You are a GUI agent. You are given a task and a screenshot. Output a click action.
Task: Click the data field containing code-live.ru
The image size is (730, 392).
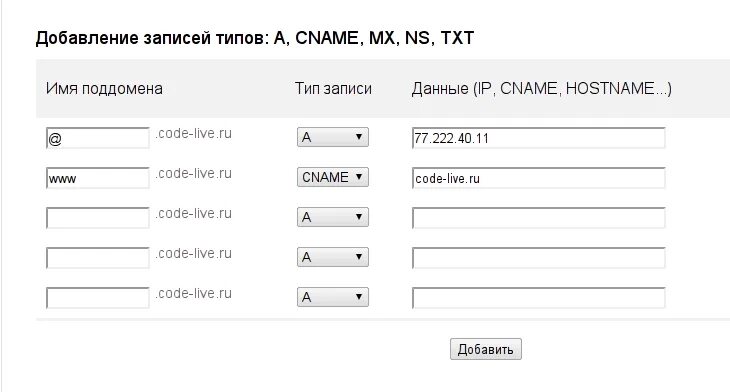coord(539,178)
